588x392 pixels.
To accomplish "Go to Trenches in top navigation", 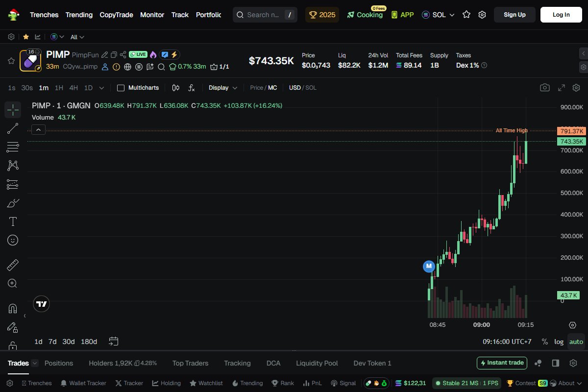I will click(44, 15).
